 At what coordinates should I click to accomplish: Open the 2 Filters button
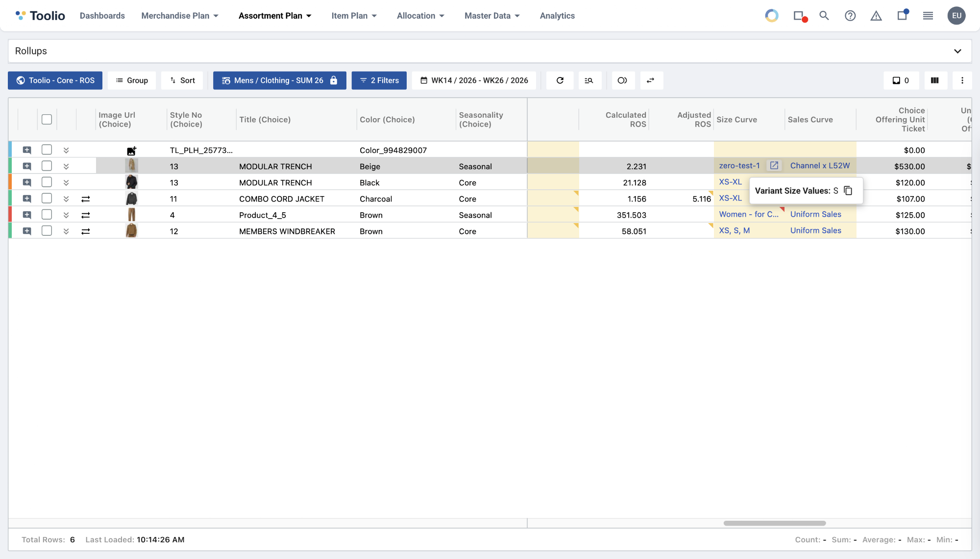pos(379,80)
